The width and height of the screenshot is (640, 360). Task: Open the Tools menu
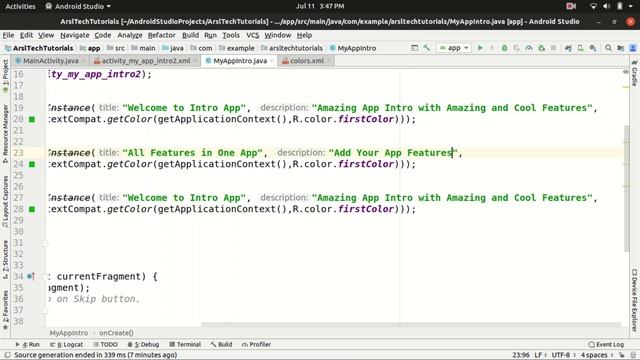[231, 35]
